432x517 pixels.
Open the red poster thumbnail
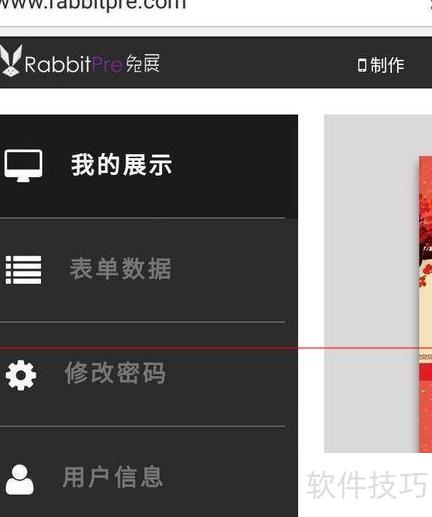[x=425, y=304]
